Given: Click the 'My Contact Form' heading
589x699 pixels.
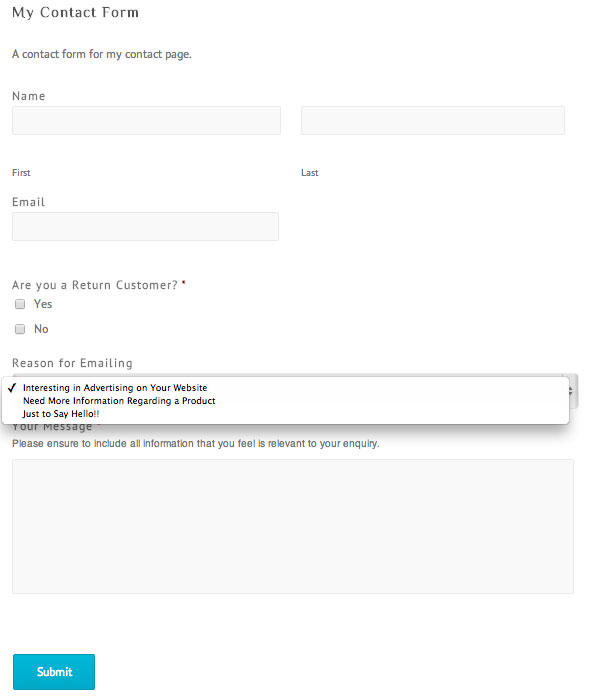Looking at the screenshot, I should (x=75, y=12).
